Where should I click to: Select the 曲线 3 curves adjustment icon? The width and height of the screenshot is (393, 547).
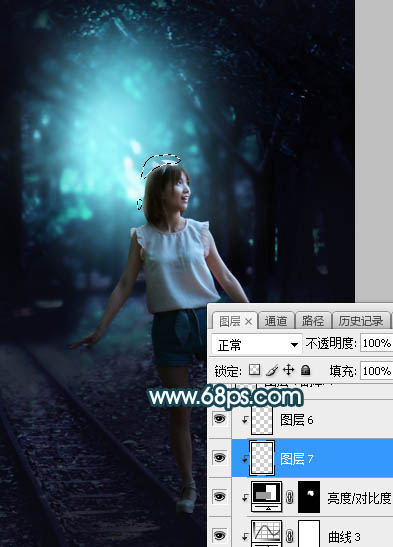tap(267, 534)
